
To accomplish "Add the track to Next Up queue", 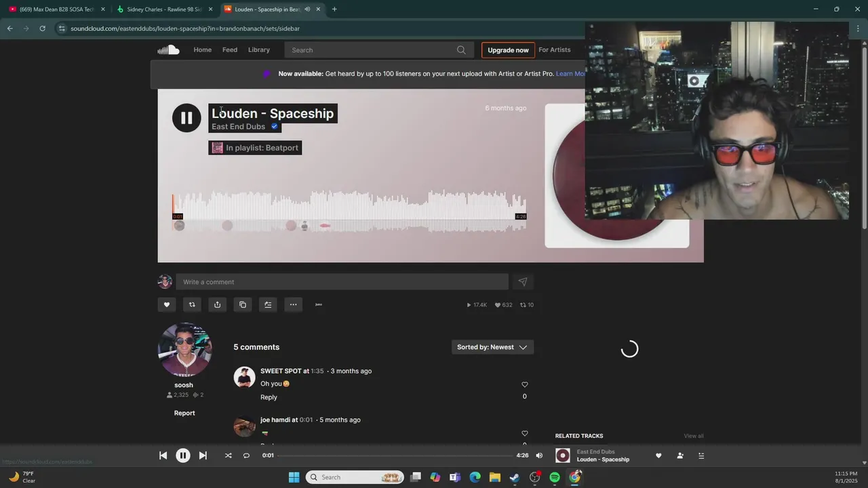I will (x=268, y=304).
